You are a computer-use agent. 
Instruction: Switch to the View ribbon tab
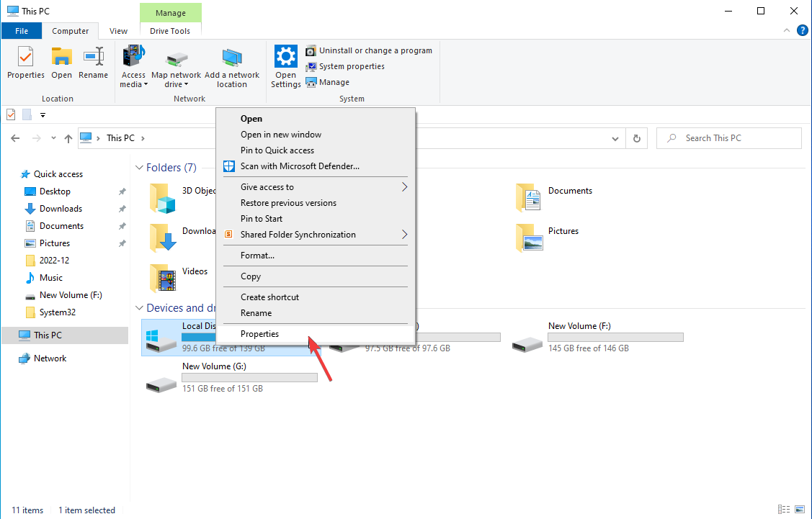pos(118,31)
